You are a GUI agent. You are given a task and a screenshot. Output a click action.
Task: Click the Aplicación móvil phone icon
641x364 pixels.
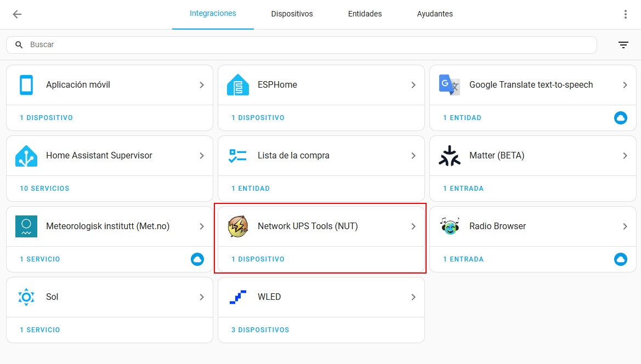26,85
